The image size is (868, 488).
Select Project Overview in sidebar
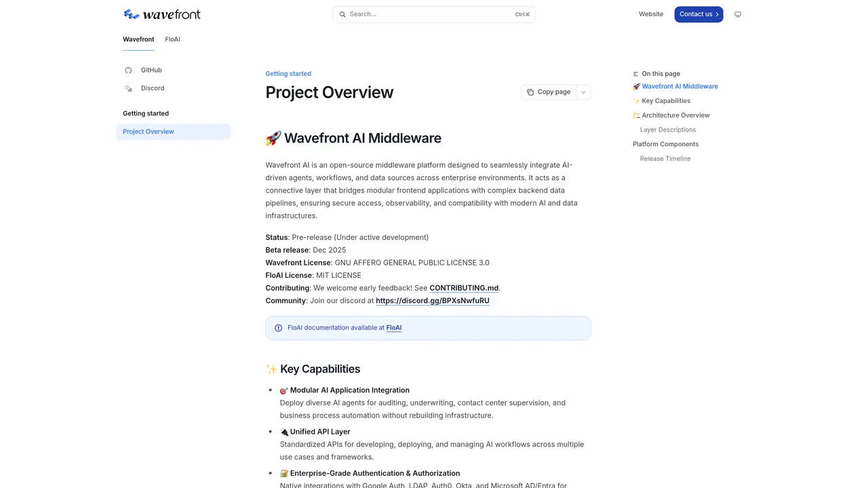click(x=174, y=131)
